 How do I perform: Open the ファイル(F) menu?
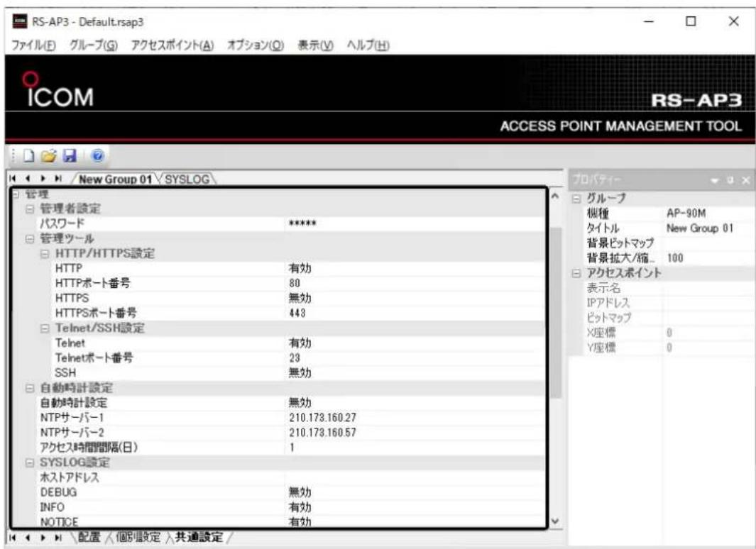pyautogui.click(x=34, y=45)
